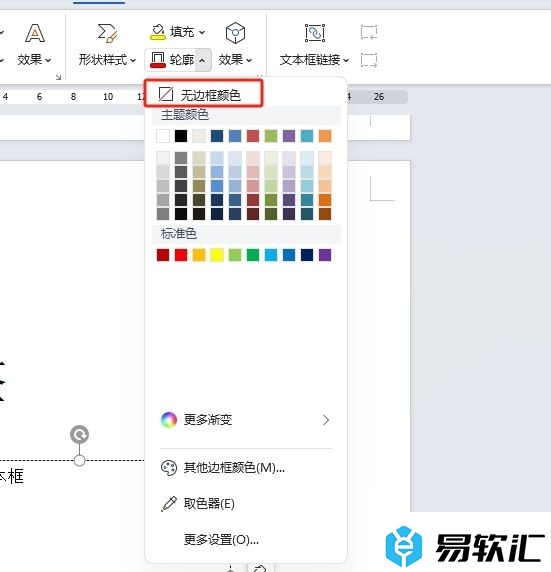Viewport: 551px width, 572px height.
Task: Open More Settings (更多设置(O)...)
Action: 246,539
